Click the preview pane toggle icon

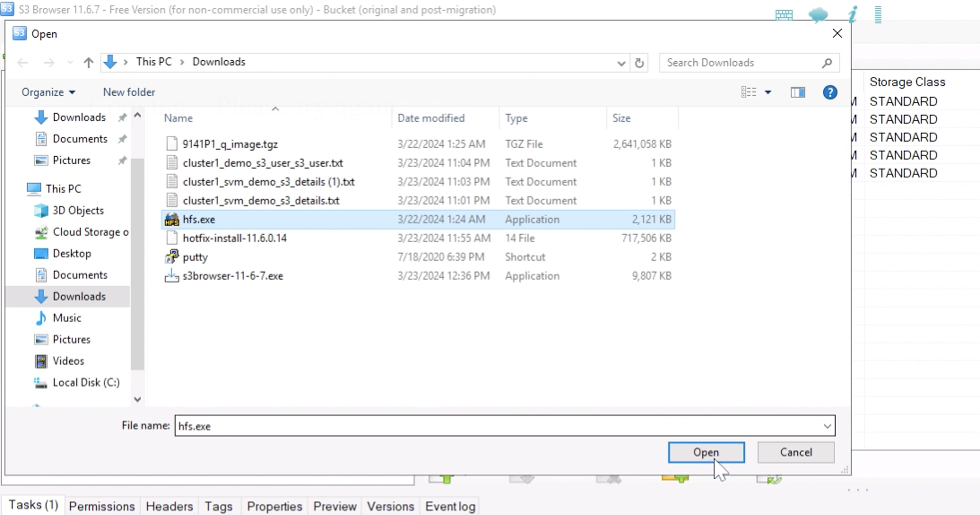point(798,92)
